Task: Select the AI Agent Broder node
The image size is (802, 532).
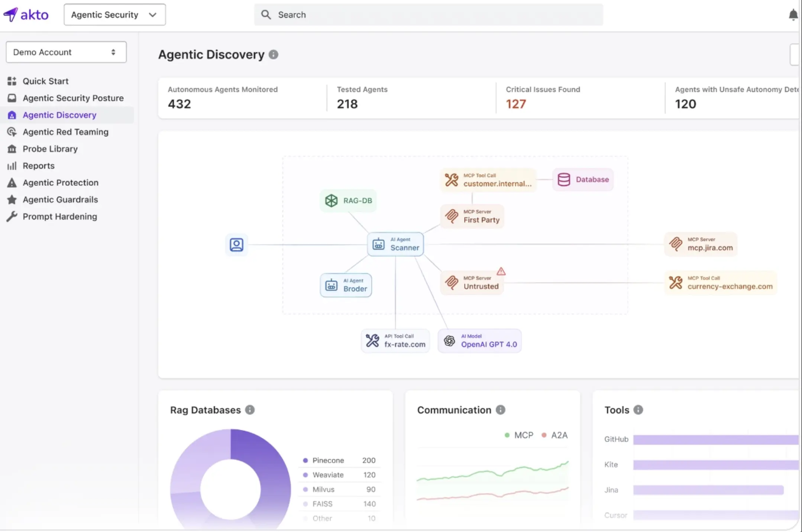Action: click(x=346, y=285)
